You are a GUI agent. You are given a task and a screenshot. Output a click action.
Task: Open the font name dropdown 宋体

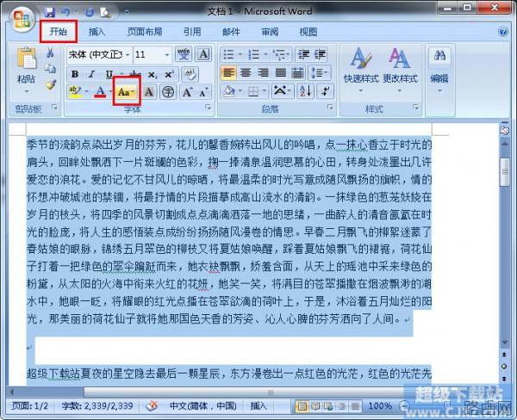(127, 55)
